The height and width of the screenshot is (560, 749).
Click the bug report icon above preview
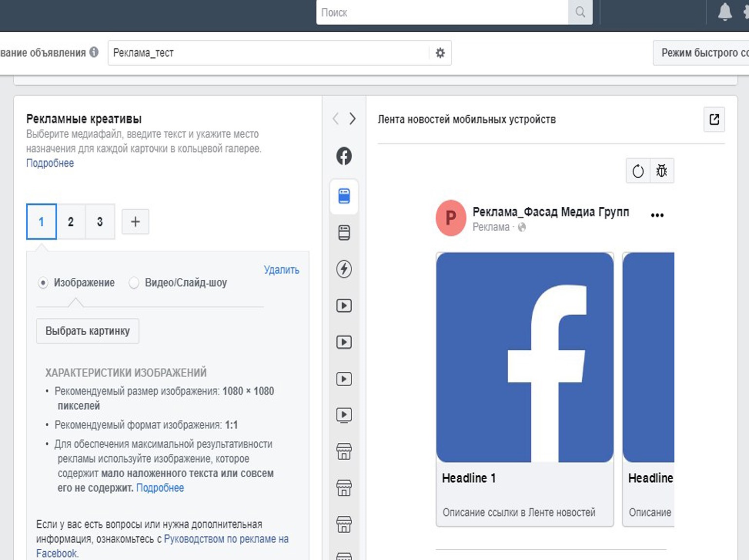tap(661, 171)
